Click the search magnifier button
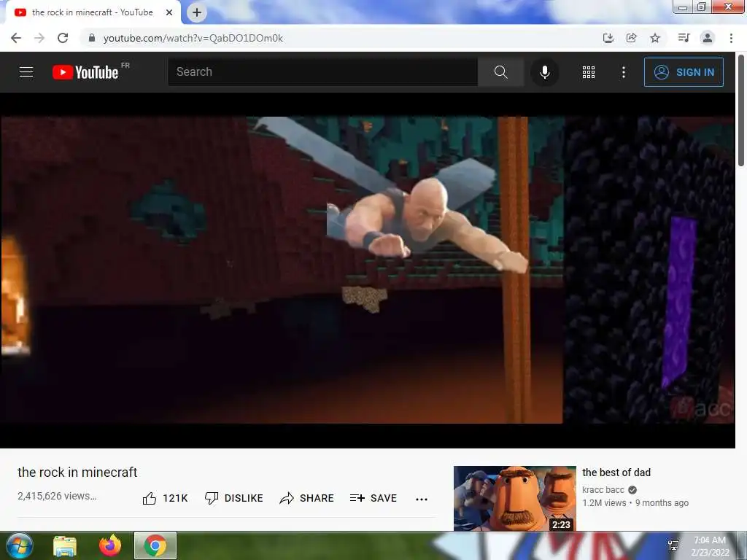Screen dimensions: 747x560 [x=500, y=72]
